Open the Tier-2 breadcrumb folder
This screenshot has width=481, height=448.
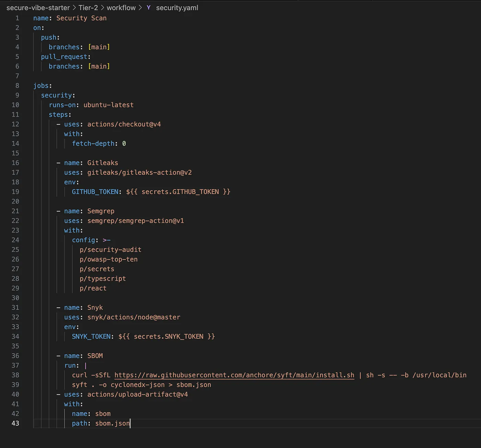click(88, 8)
